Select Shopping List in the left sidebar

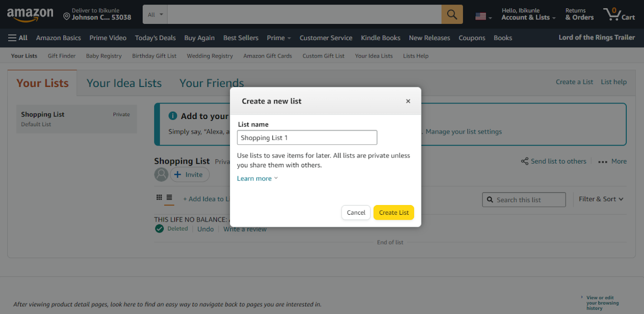(x=76, y=119)
